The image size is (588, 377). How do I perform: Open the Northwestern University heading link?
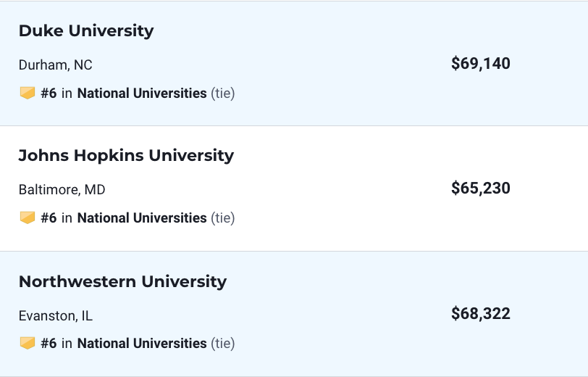click(122, 281)
